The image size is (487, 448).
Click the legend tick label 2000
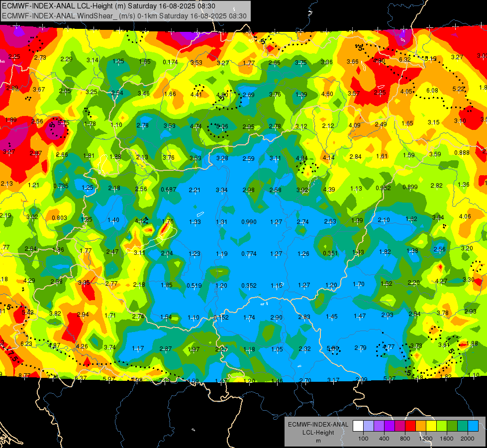(x=468, y=439)
